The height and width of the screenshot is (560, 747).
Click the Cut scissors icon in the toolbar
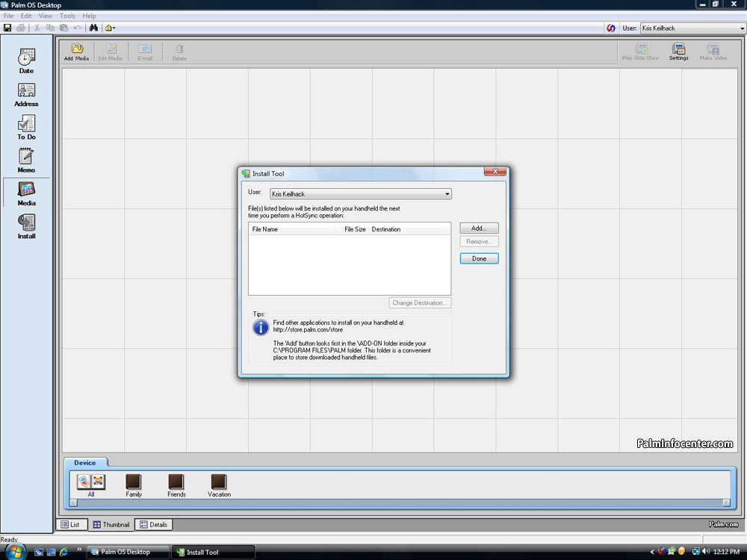[37, 28]
